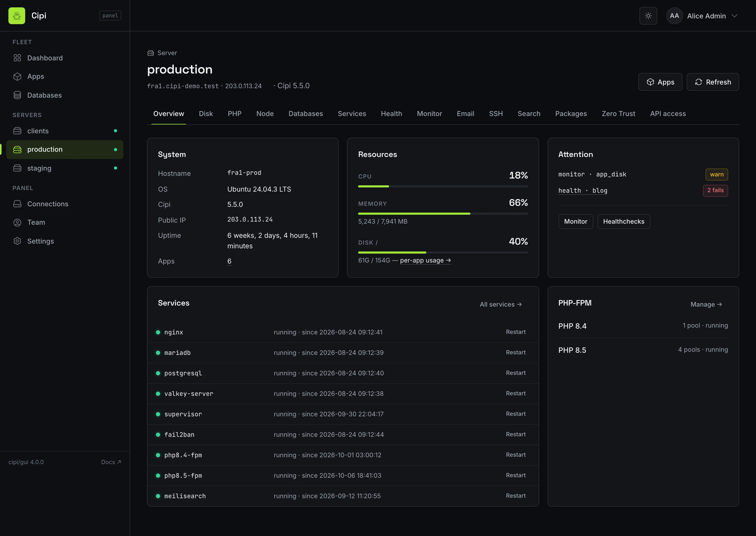Click the 2 fails badge
The height and width of the screenshot is (536, 756).
tap(715, 191)
